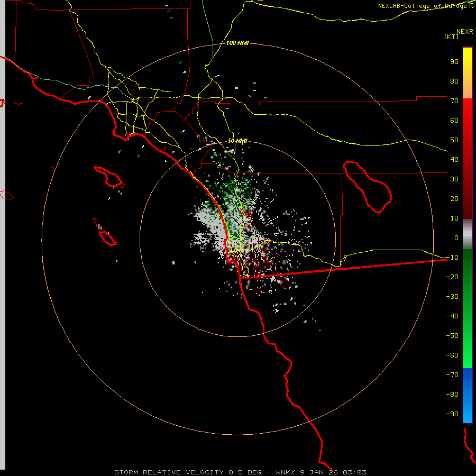
Task: Click the -80 value on velocity scale
Action: pyautogui.click(x=452, y=395)
